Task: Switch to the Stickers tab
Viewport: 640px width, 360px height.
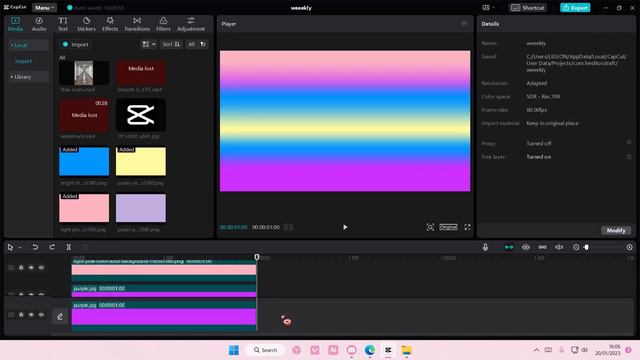Action: tap(86, 24)
